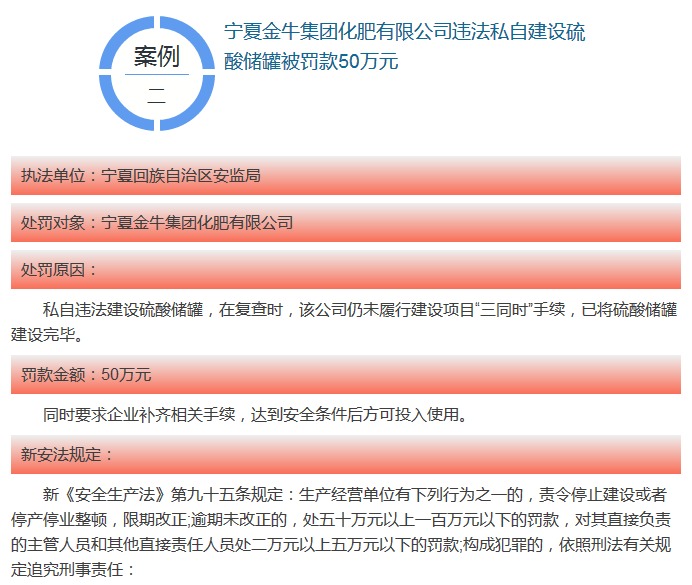The image size is (692, 585).
Task: Click the 执法单位：宁夏回族自治区安监局 bar
Action: (x=346, y=176)
